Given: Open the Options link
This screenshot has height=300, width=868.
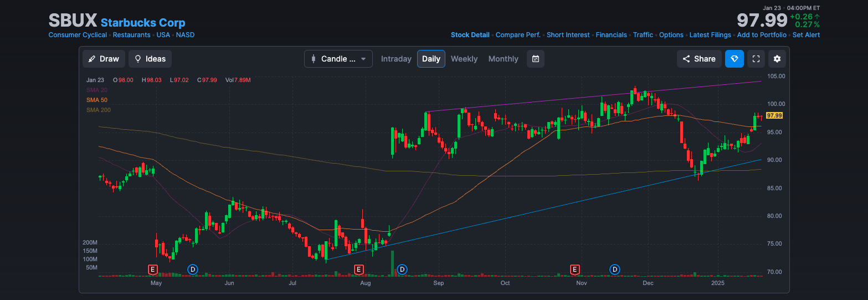Looking at the screenshot, I should (671, 35).
